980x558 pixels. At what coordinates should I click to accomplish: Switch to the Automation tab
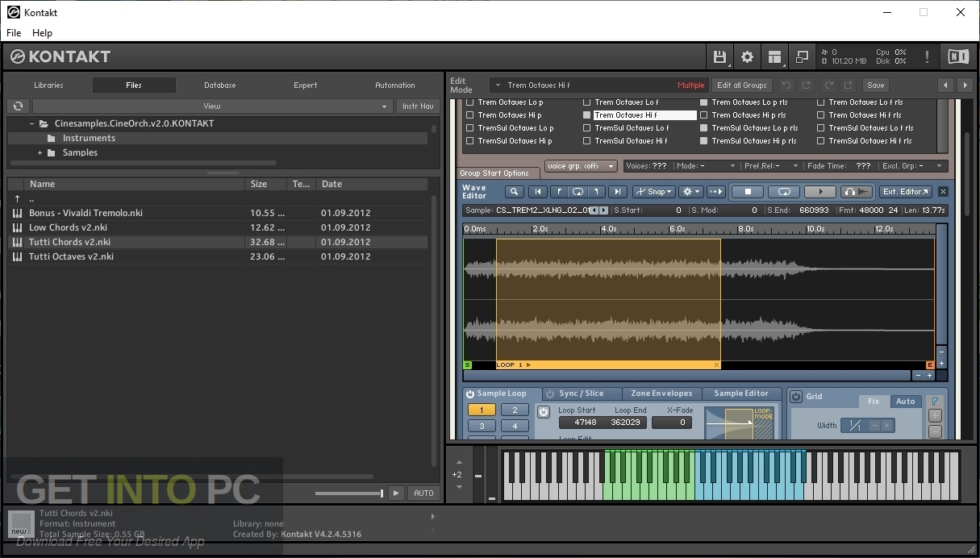click(395, 85)
